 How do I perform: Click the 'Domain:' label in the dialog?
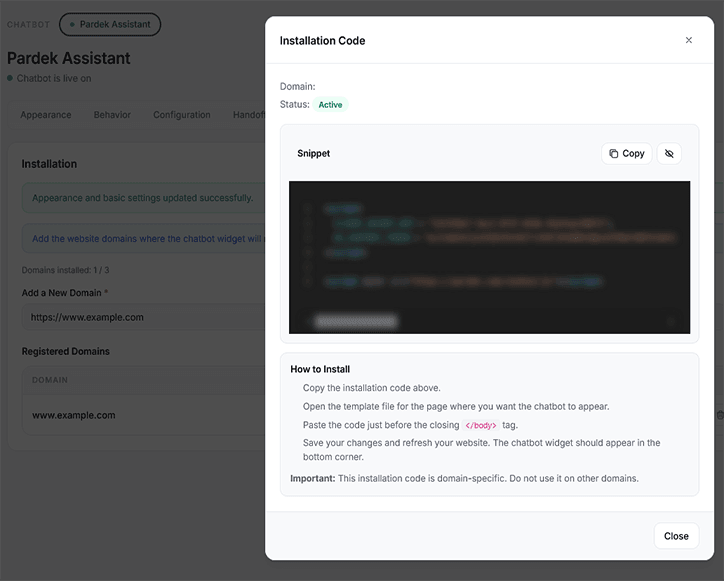297,86
